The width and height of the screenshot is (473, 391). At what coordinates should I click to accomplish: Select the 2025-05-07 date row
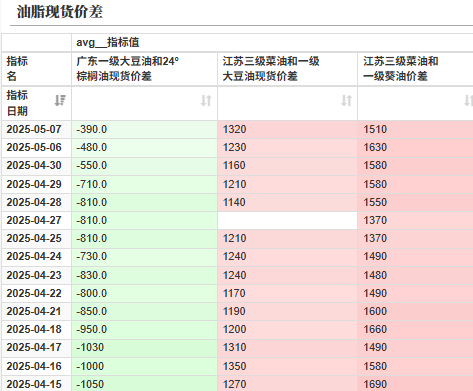(37, 129)
